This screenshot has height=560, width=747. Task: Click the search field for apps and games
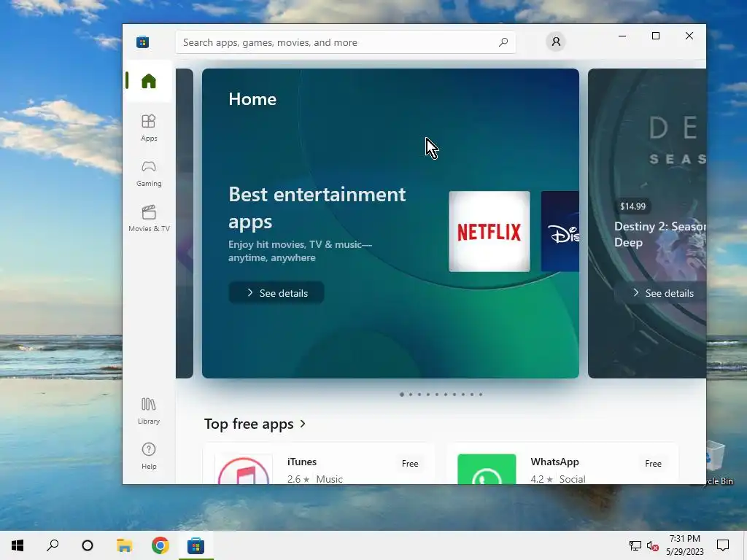(345, 42)
